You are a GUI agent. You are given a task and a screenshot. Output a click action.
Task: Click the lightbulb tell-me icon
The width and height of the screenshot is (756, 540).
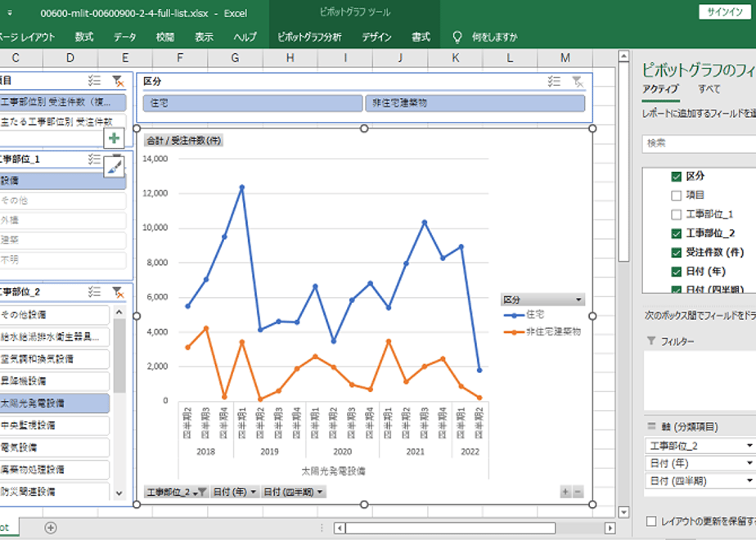point(457,37)
